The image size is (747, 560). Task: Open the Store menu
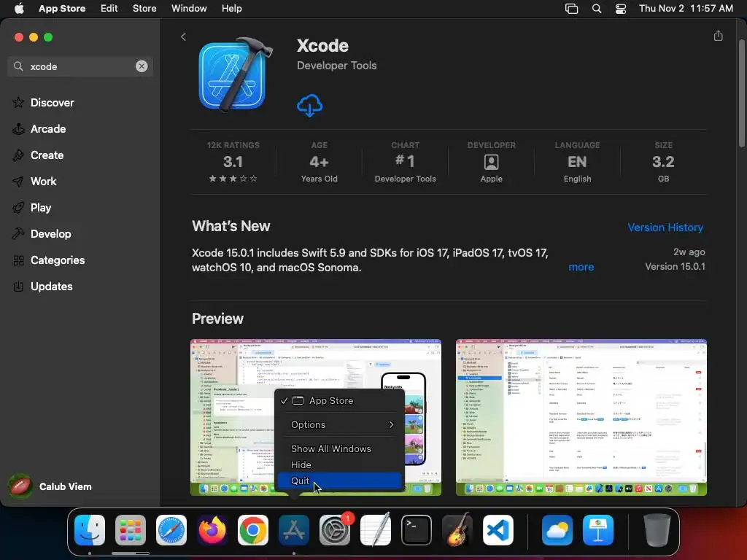click(x=144, y=9)
